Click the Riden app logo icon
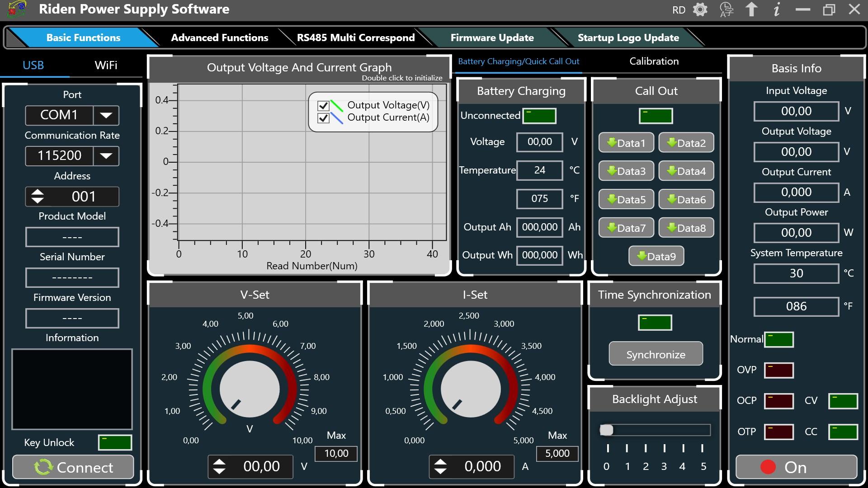This screenshot has width=868, height=488. click(17, 9)
